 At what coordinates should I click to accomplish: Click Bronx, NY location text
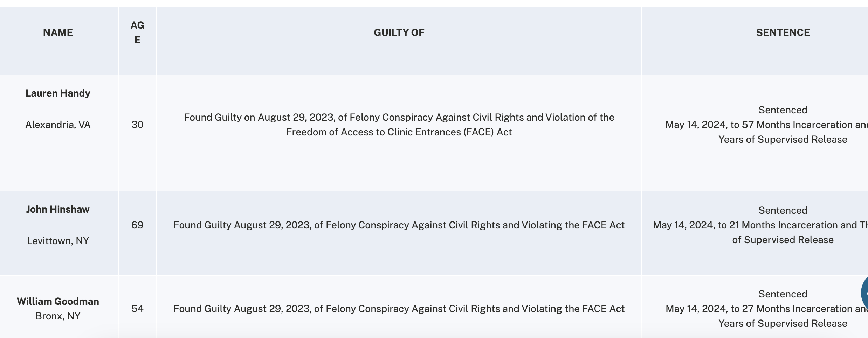pyautogui.click(x=58, y=316)
